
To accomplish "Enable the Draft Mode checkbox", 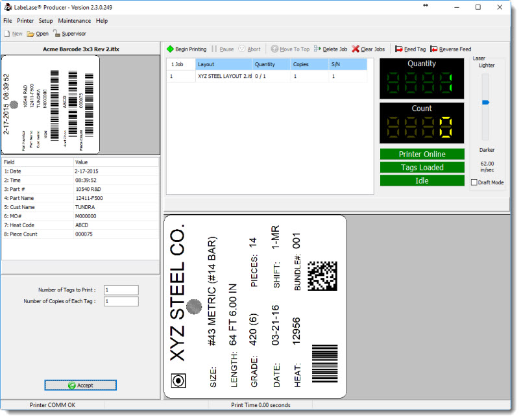I will tap(474, 182).
